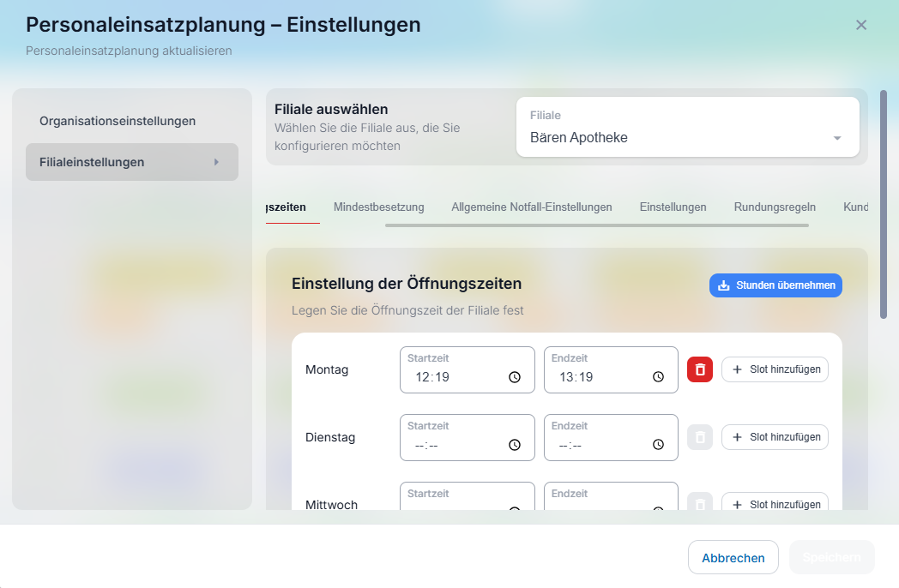Click Abbrechen to cancel changes

(x=733, y=557)
